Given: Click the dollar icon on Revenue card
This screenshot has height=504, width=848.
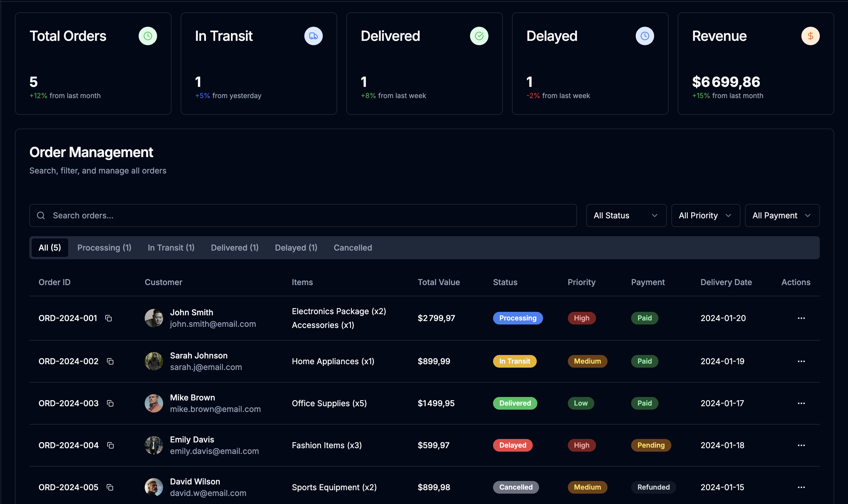Looking at the screenshot, I should pos(810,36).
